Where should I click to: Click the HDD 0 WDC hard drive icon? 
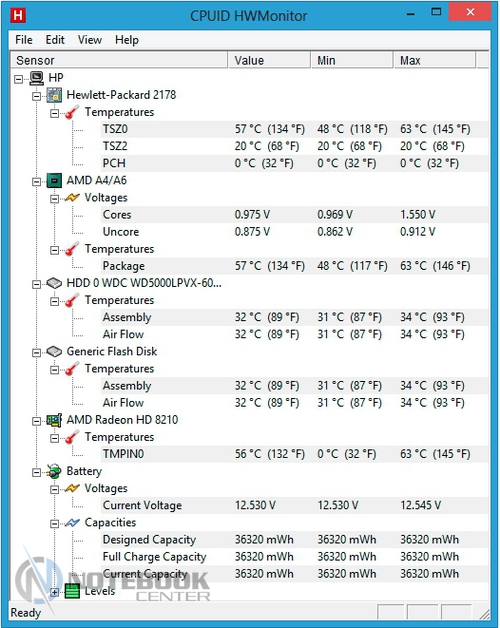[x=54, y=284]
